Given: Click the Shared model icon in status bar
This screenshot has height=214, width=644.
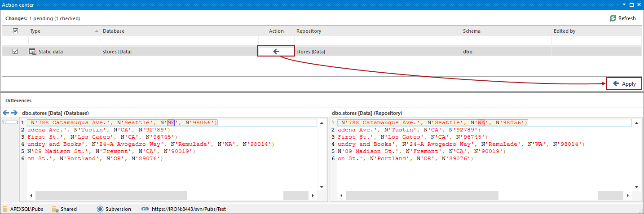Looking at the screenshot, I should [55, 209].
